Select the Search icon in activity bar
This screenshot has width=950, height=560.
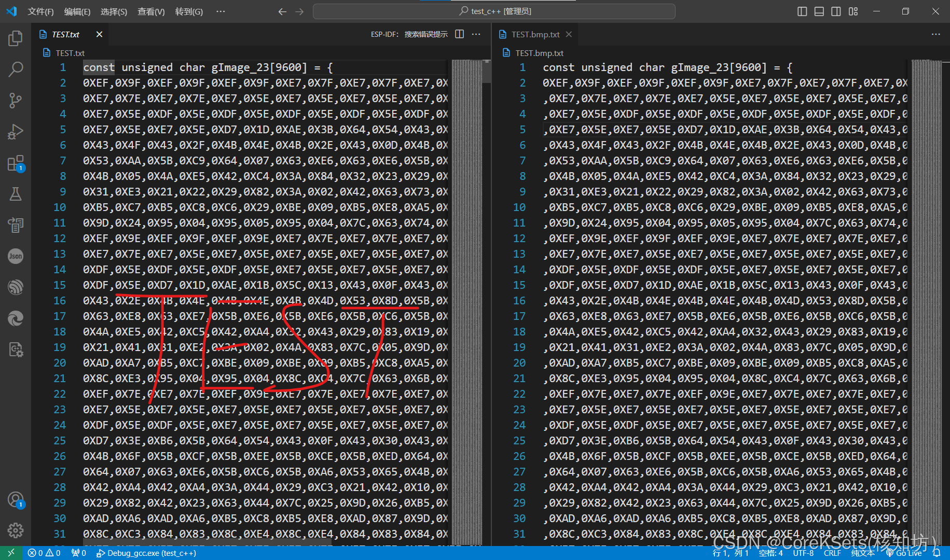15,69
